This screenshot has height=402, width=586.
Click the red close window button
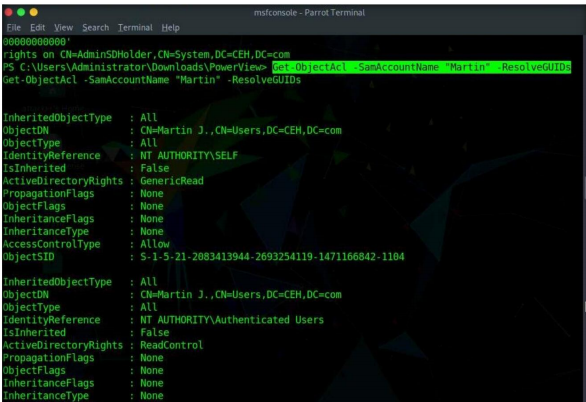[x=8, y=12]
